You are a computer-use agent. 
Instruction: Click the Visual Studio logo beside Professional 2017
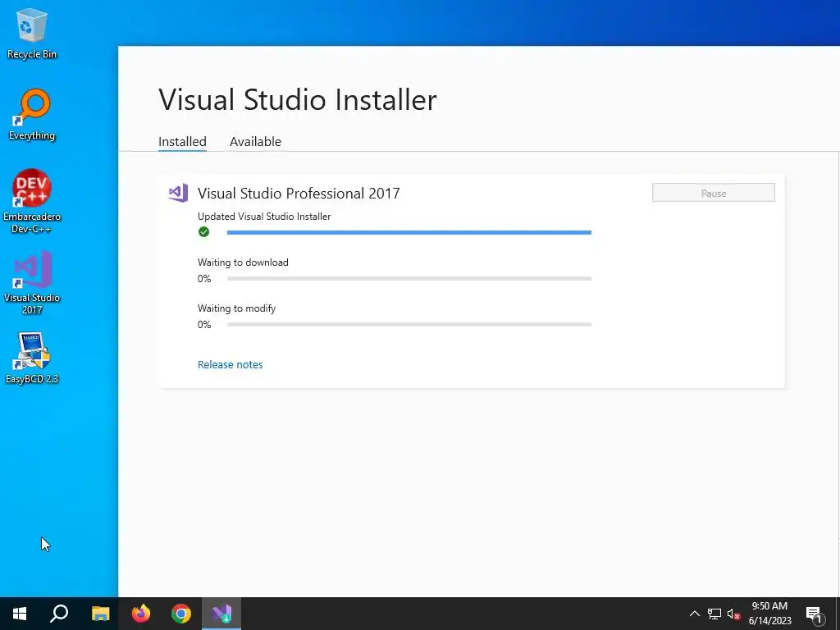tap(178, 193)
